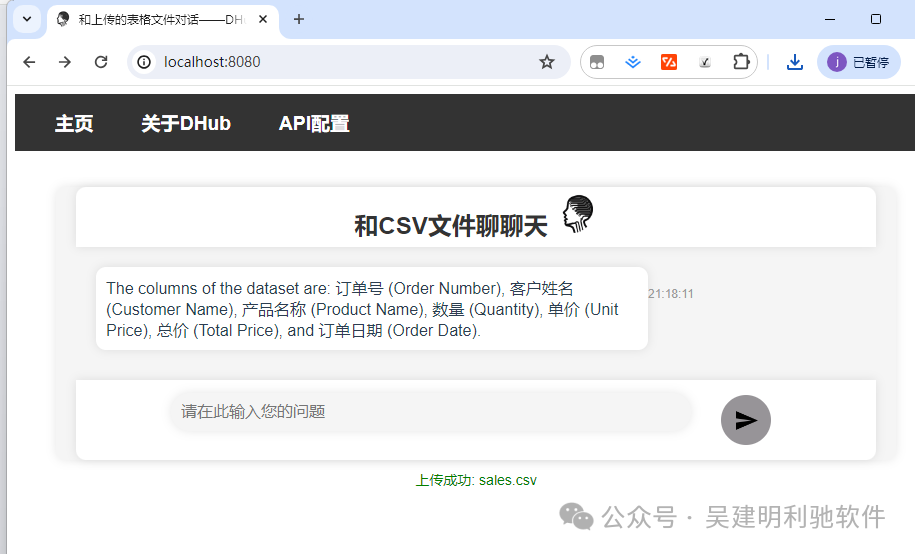
Task: Open the profile button labeled 已暂停
Action: point(858,62)
